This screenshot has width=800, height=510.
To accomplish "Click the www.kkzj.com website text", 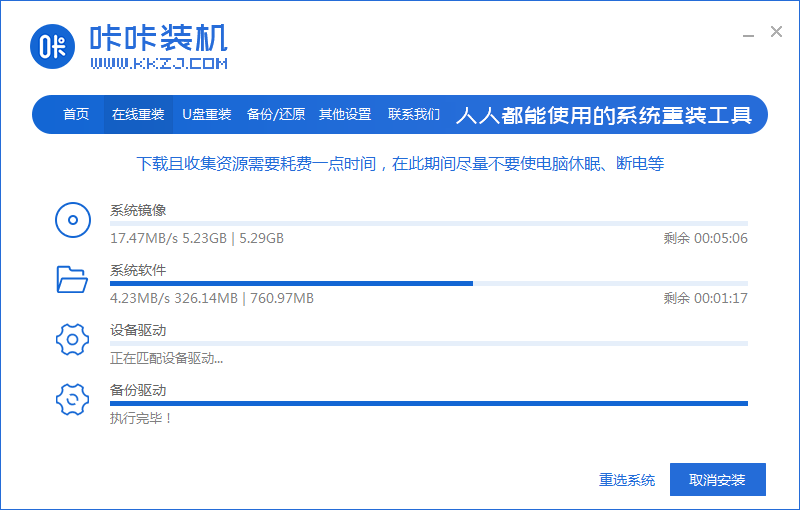I will [x=159, y=64].
